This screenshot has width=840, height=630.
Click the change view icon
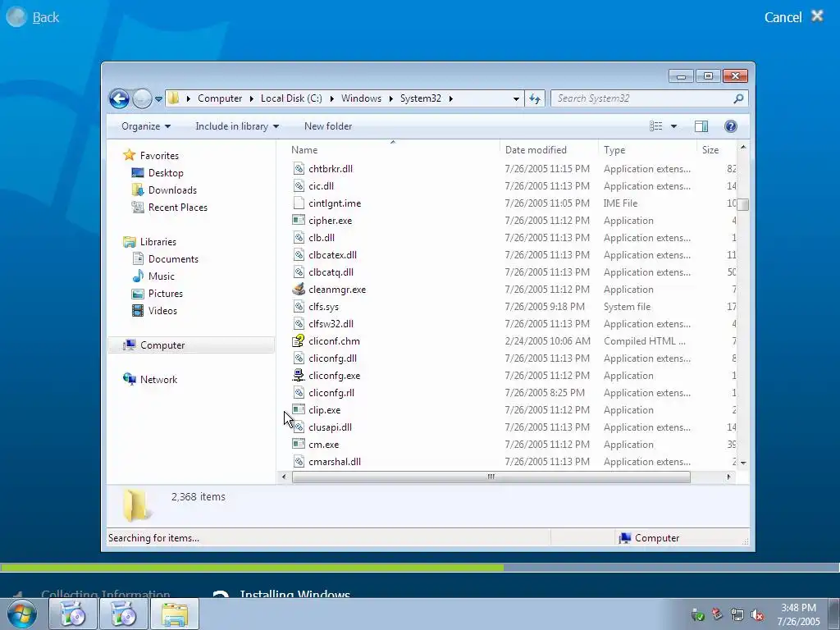click(655, 126)
